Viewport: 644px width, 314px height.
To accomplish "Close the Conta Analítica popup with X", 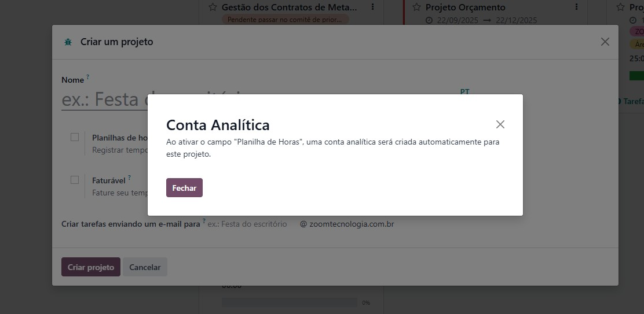I will point(500,124).
